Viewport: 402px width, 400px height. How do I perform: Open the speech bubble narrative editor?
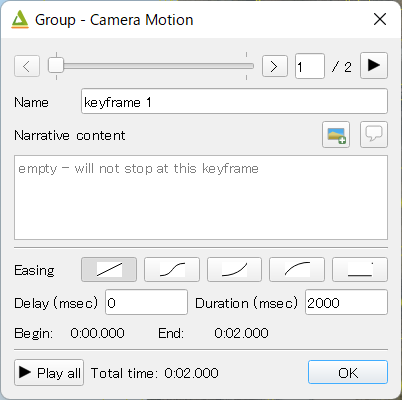(374, 135)
